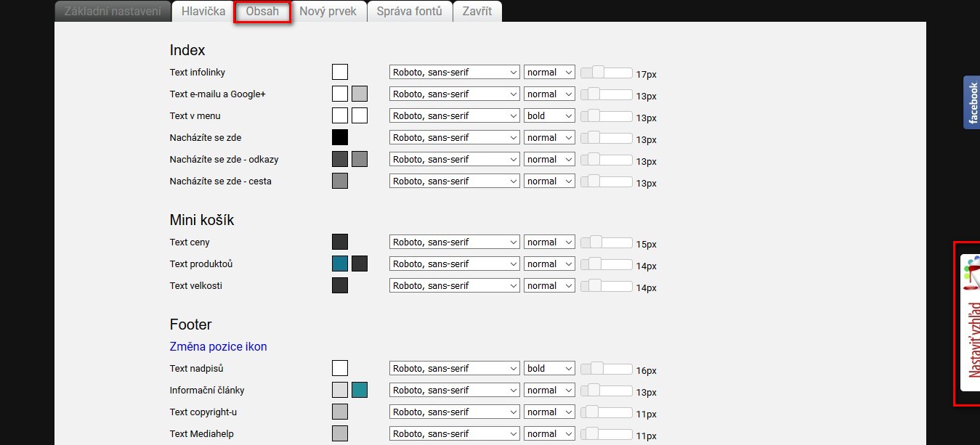Click the gray swatch for Text e-mailu a Google+
980x445 pixels.
click(x=360, y=94)
